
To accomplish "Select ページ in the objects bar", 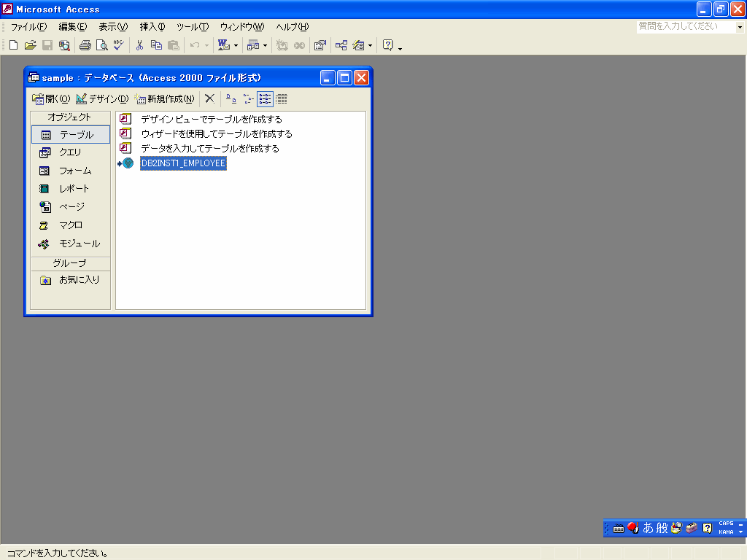I will [71, 206].
